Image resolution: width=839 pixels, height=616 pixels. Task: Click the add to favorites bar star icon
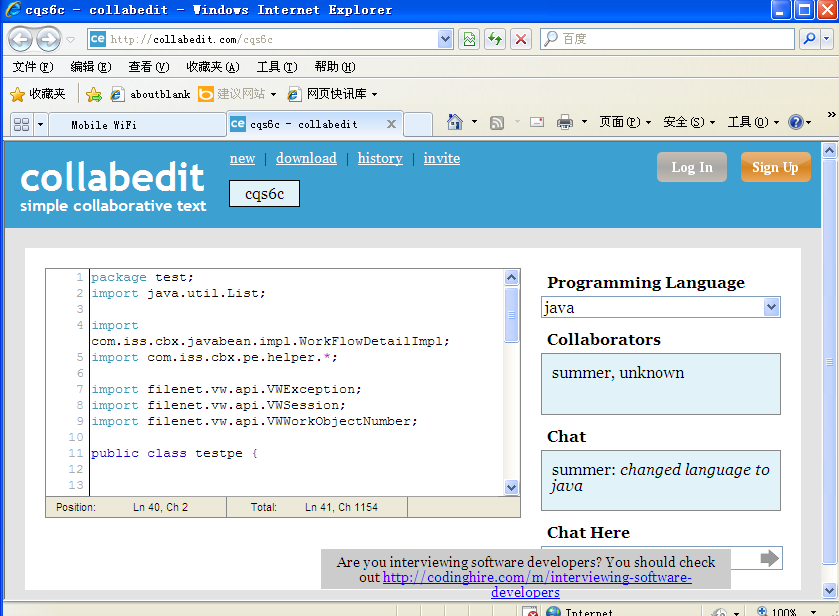pyautogui.click(x=94, y=95)
